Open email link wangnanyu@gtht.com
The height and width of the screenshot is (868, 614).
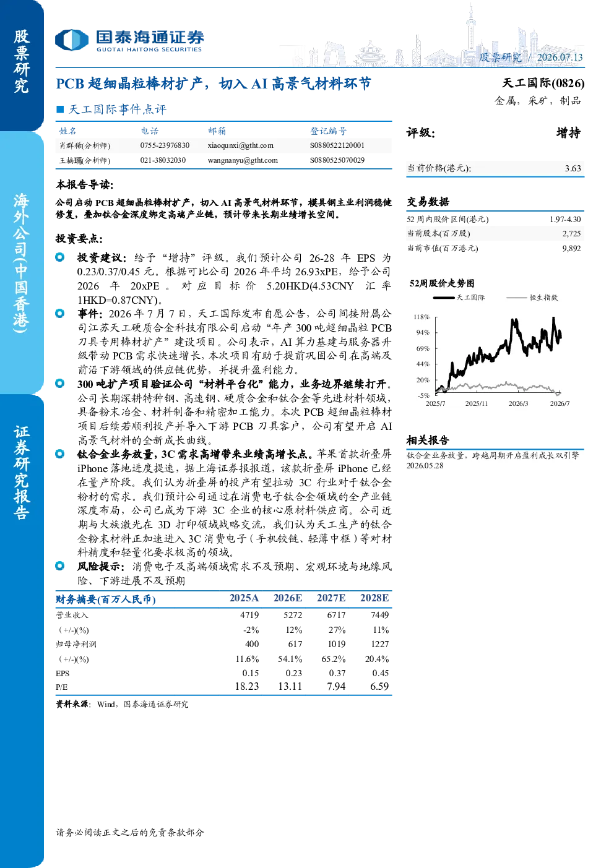243,160
